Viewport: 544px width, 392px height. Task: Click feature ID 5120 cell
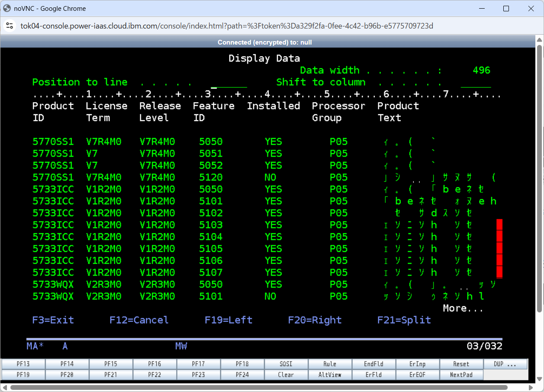[211, 177]
